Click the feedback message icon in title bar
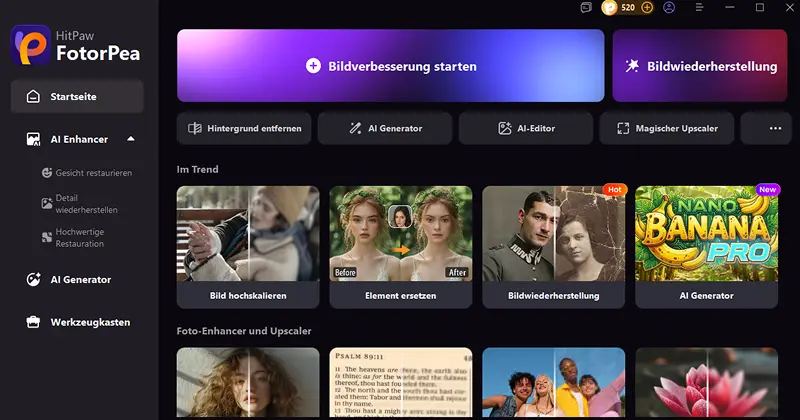The image size is (800, 420). [586, 8]
